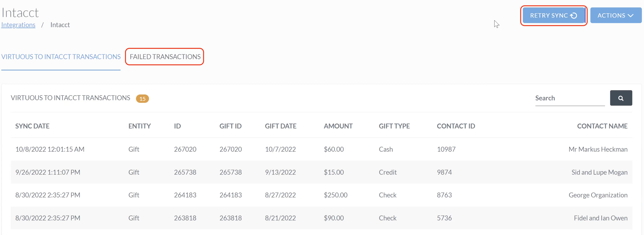
Task: Click the Credit gift type cell
Action: (x=388, y=172)
